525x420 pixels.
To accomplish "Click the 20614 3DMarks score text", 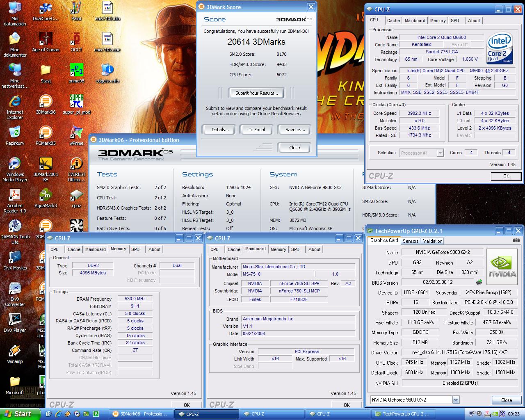I will click(x=256, y=42).
